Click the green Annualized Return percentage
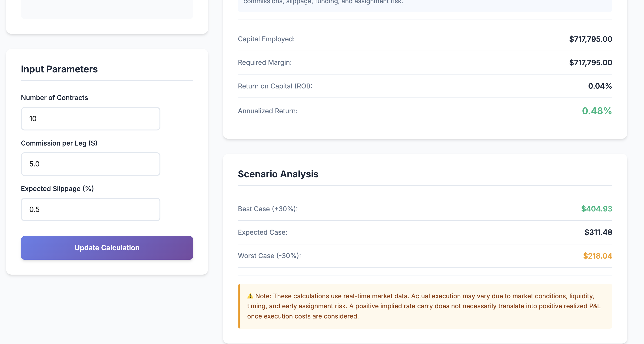The image size is (644, 344). [x=597, y=111]
